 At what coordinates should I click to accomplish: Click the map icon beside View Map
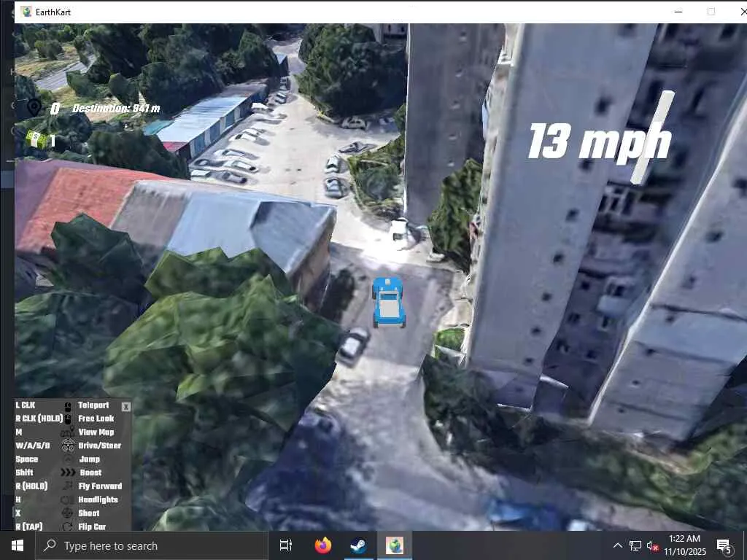[68, 432]
